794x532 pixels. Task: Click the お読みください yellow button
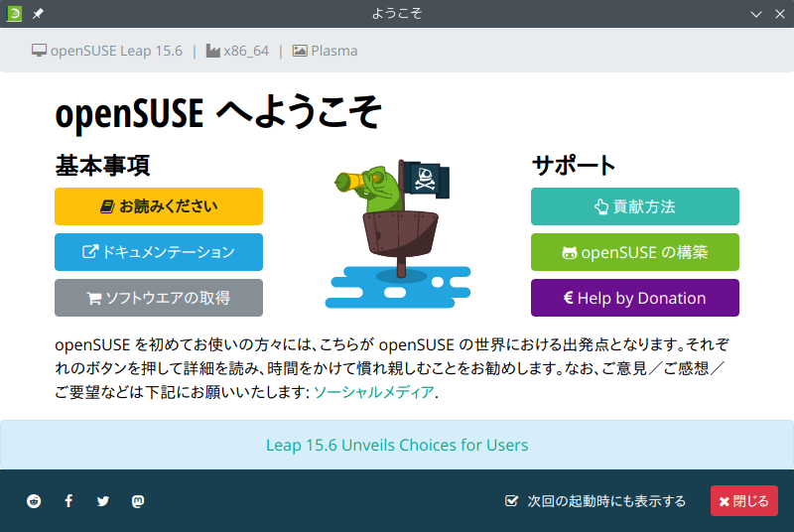tap(159, 206)
